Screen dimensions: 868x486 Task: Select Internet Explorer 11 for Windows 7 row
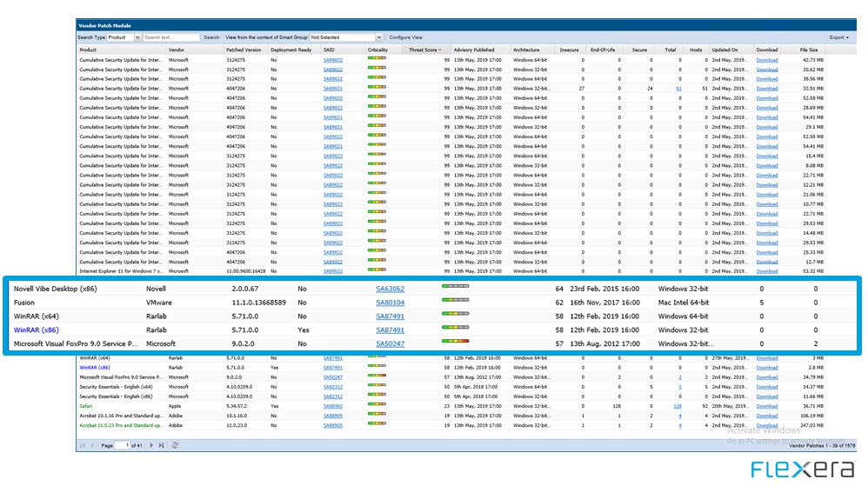point(451,271)
